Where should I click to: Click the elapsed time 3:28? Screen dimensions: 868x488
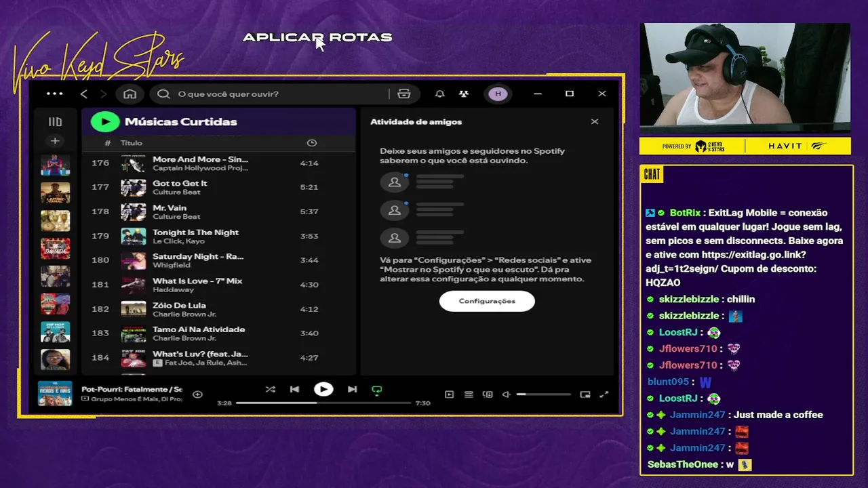(224, 403)
